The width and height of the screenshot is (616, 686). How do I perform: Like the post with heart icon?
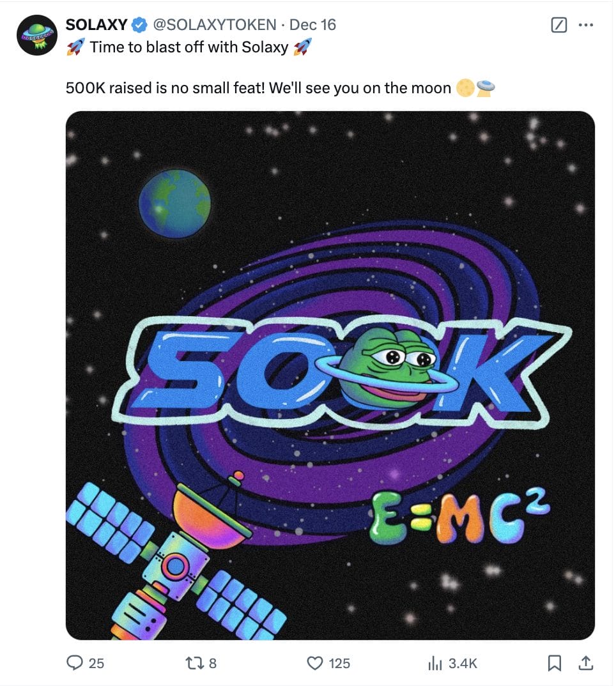pos(315,664)
